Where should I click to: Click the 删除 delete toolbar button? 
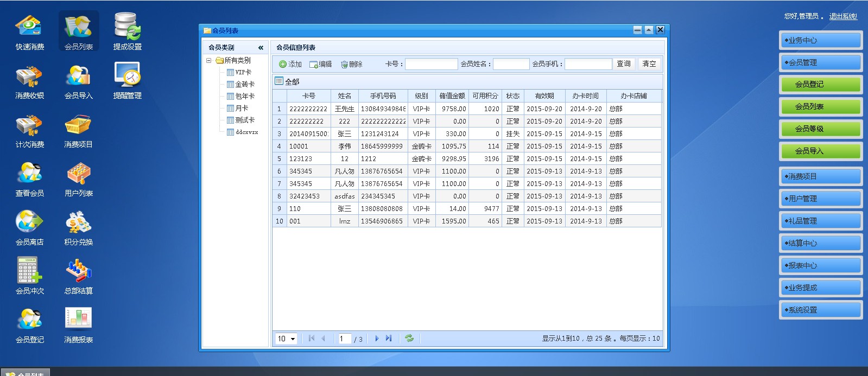pyautogui.click(x=351, y=64)
